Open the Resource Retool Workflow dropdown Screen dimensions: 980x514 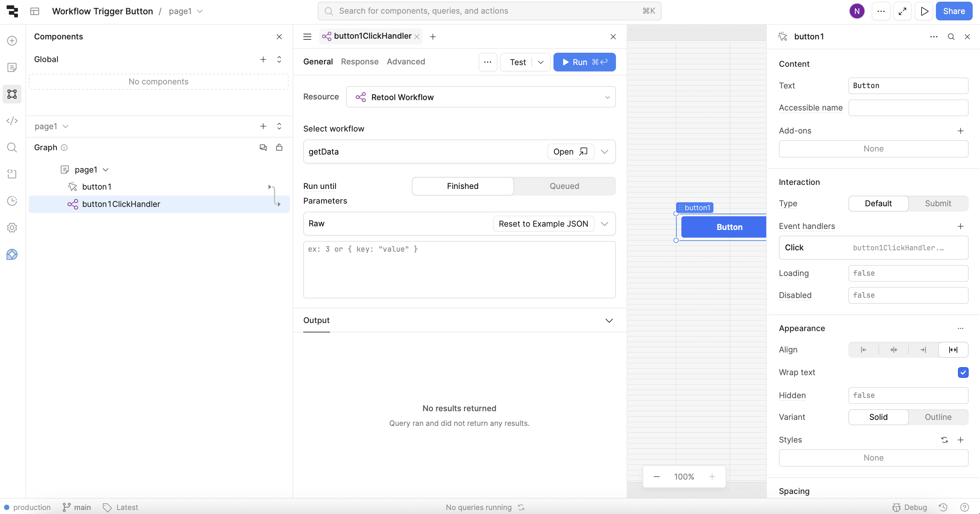pos(481,97)
